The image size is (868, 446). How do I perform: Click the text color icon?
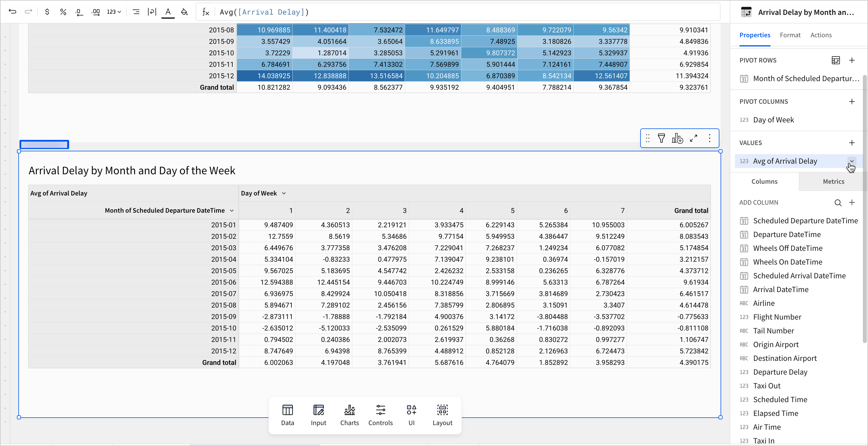(168, 12)
